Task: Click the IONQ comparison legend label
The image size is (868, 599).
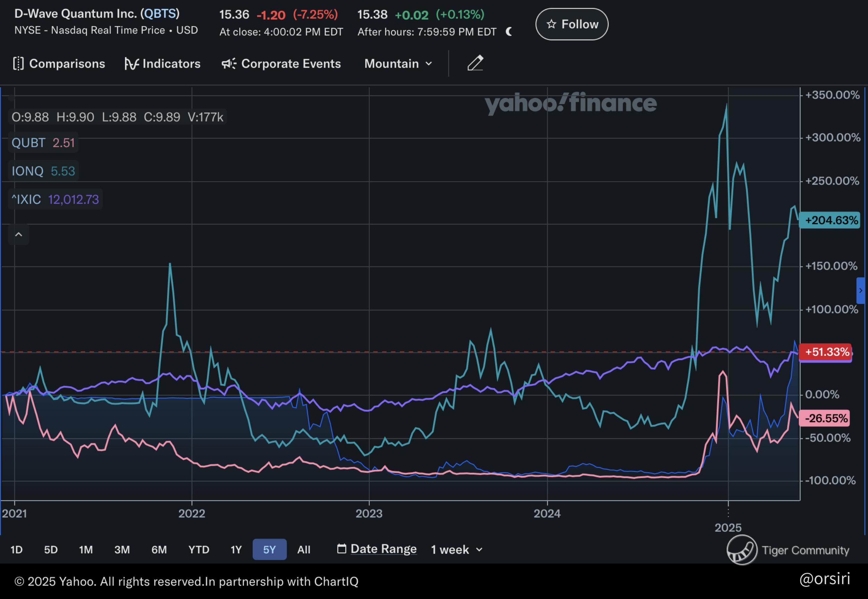Action: tap(27, 171)
